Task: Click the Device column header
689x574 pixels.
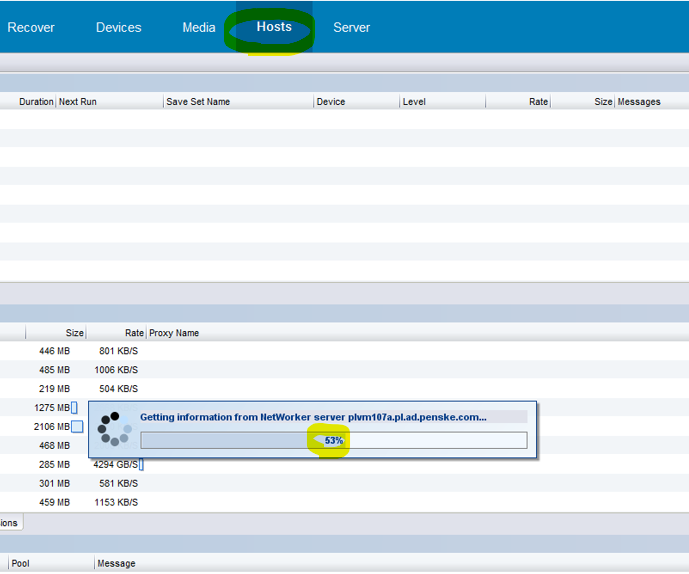Action: pos(331,102)
